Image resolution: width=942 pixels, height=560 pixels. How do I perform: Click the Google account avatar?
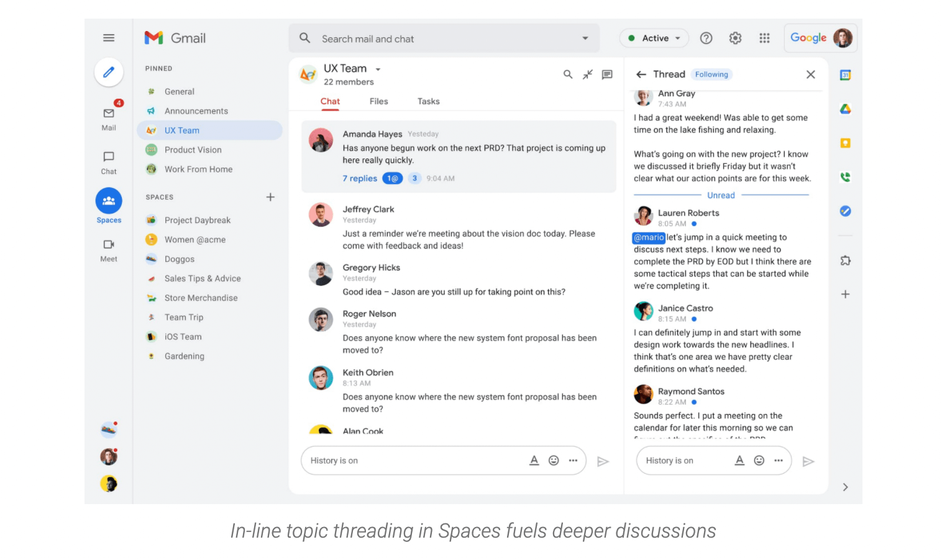point(843,38)
